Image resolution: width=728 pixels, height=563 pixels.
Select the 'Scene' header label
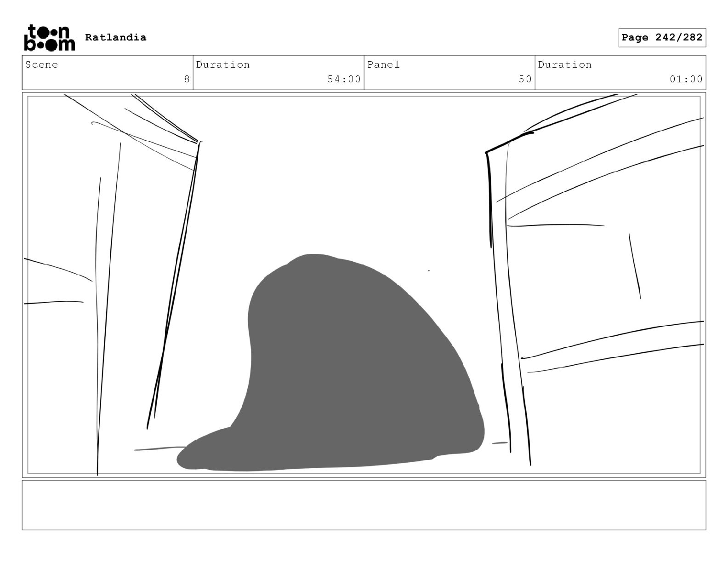pos(41,64)
